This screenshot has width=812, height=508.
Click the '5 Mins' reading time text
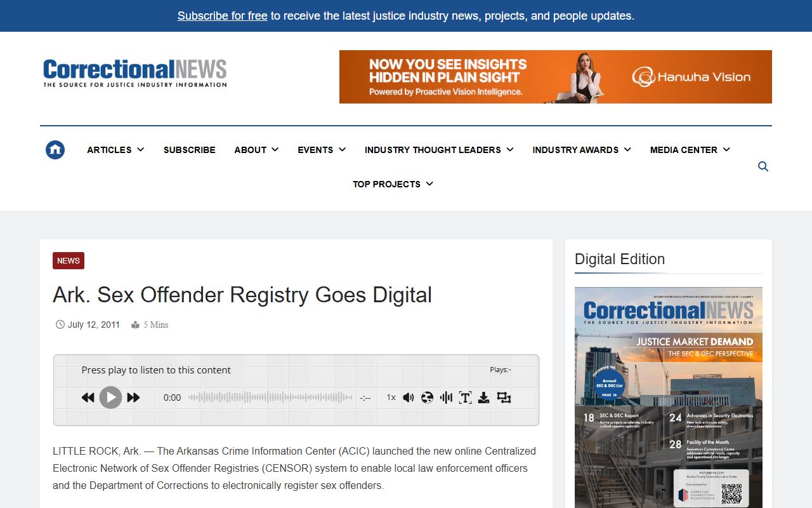coord(156,324)
